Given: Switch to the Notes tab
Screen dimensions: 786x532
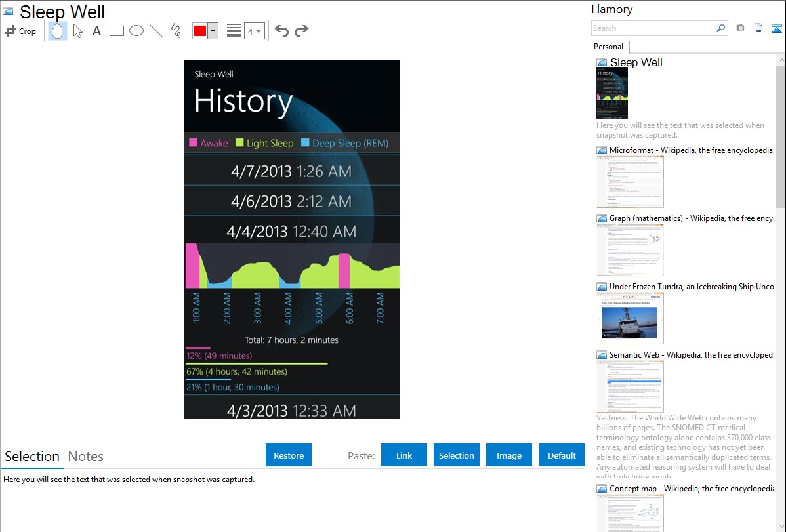Looking at the screenshot, I should click(86, 457).
